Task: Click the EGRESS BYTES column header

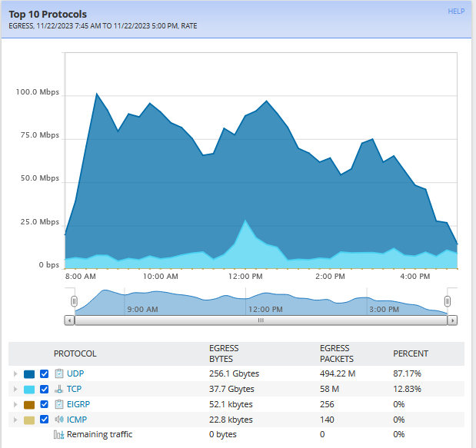Action: [224, 353]
